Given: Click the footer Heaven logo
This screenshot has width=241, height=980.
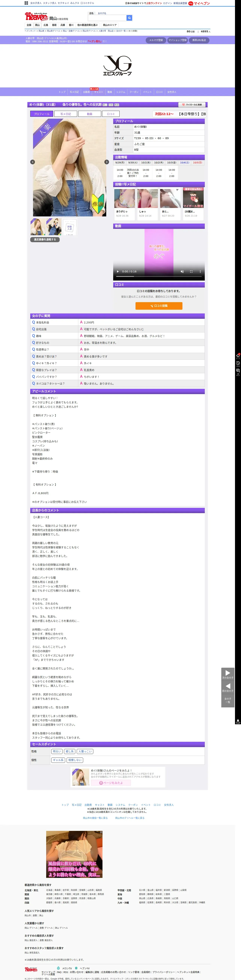Looking at the screenshot, I should pos(31,969).
